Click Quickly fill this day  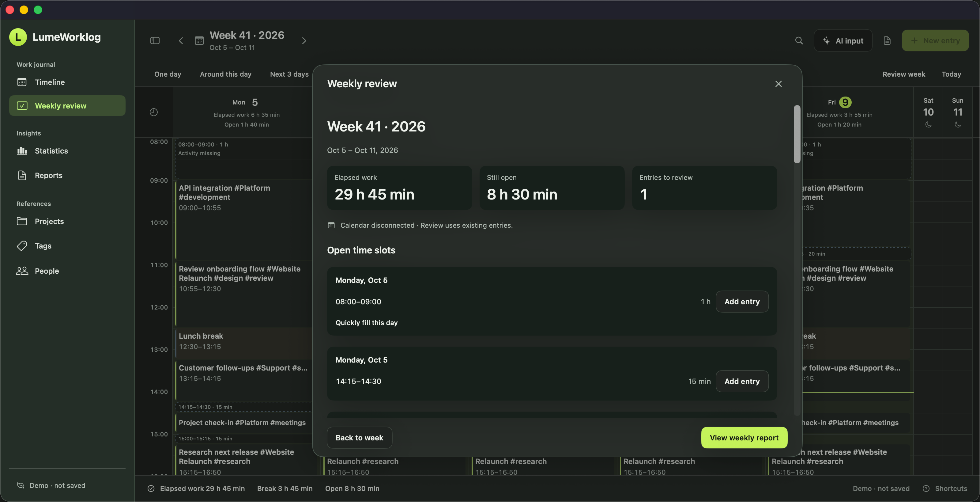366,323
